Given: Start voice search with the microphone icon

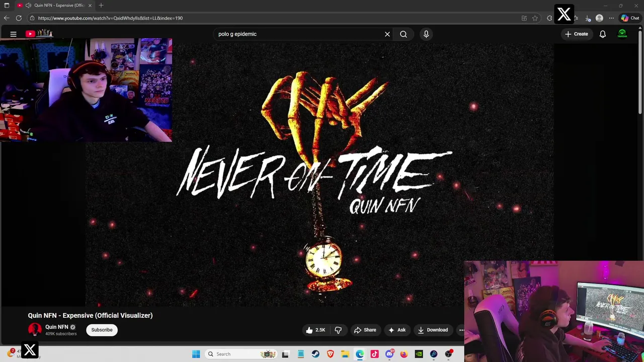Looking at the screenshot, I should 426,34.
